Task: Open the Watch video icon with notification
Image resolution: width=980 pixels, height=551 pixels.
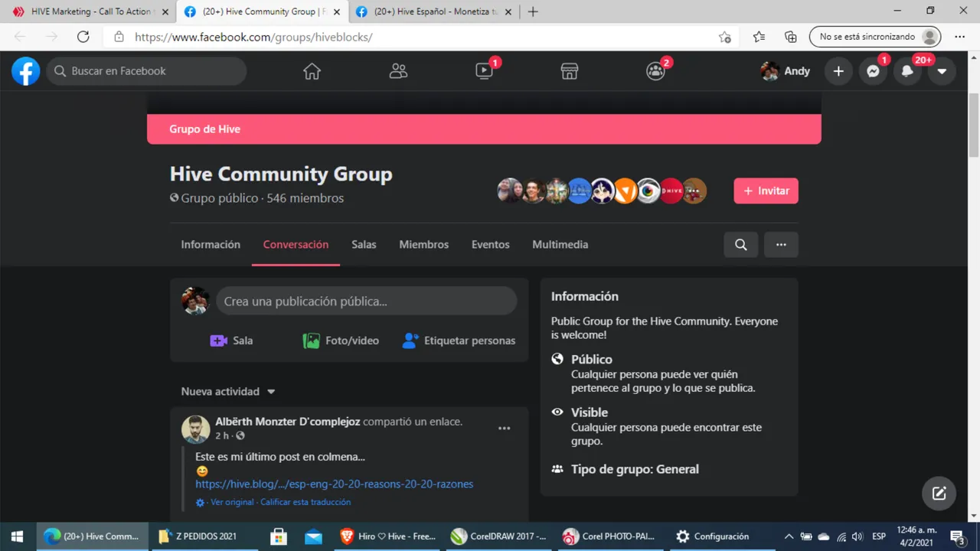Action: [x=485, y=71]
